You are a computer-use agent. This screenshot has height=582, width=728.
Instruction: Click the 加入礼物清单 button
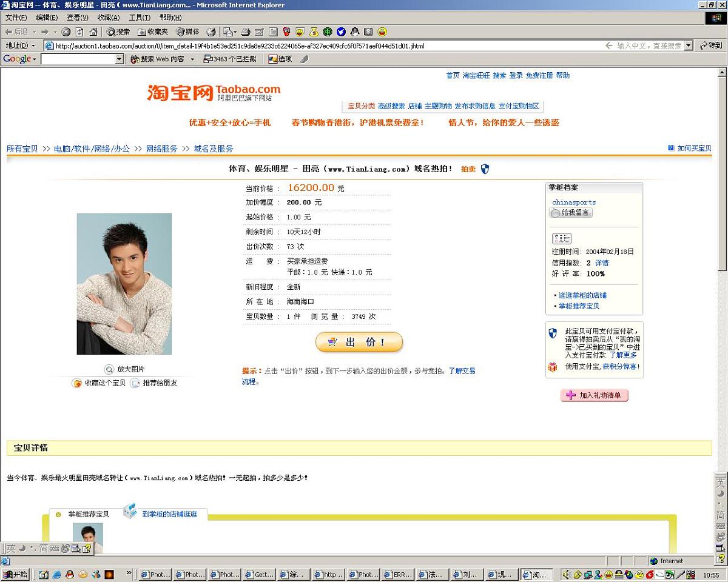point(595,395)
